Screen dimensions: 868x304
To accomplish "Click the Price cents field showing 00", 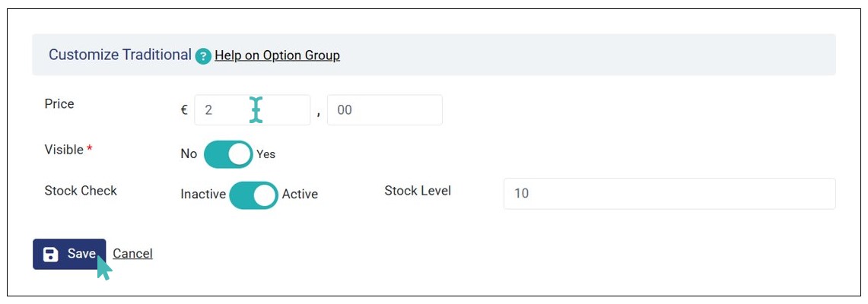I will pyautogui.click(x=384, y=110).
